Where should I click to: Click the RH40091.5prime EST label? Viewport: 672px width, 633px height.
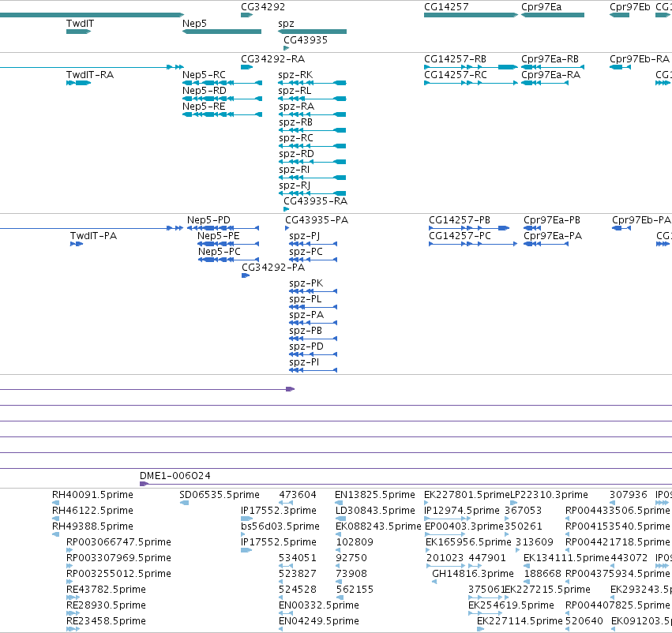click(x=92, y=495)
